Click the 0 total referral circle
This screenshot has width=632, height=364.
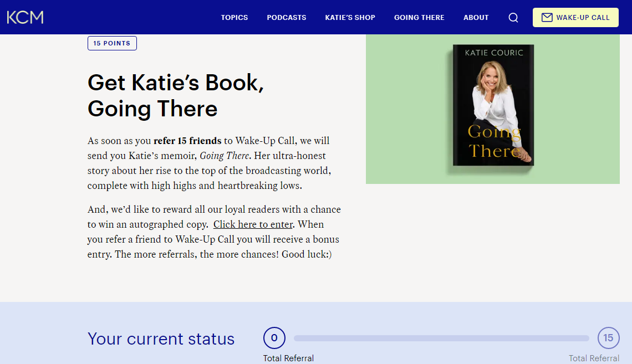pos(274,338)
